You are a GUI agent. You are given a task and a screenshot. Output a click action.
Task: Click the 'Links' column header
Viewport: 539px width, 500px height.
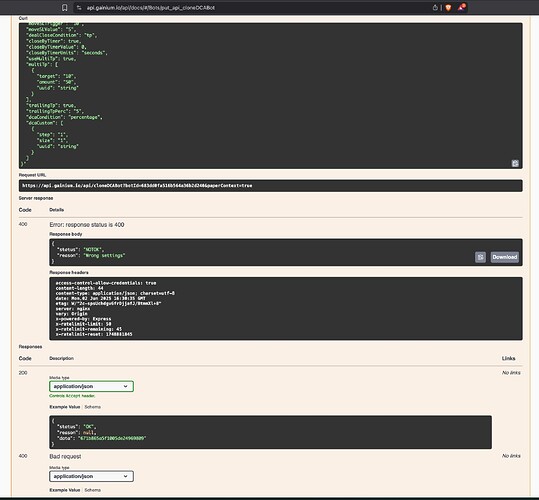pyautogui.click(x=508, y=358)
